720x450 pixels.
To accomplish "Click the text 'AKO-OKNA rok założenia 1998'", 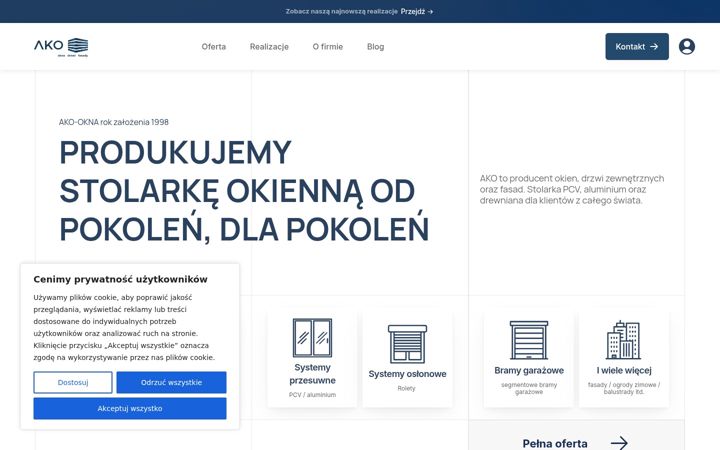I will [114, 122].
